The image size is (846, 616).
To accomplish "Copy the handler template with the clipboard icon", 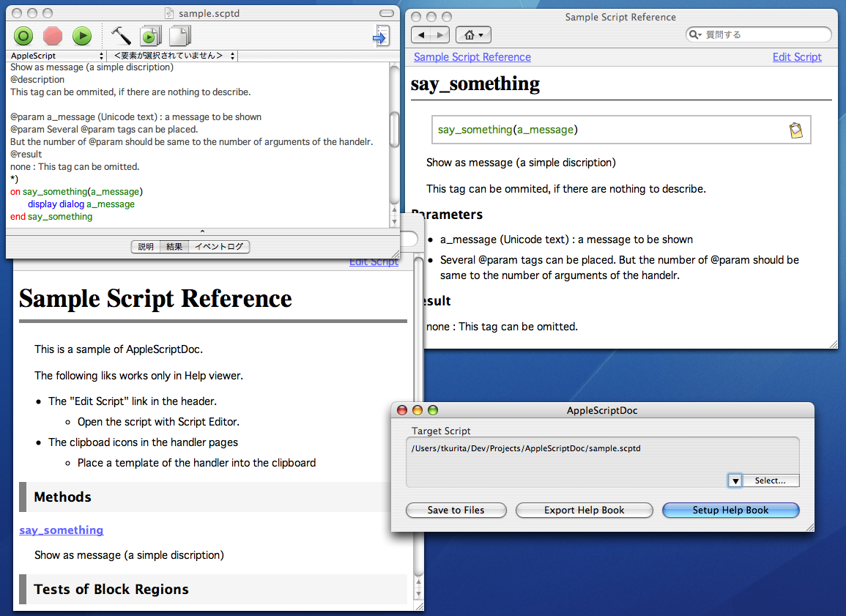I will pos(795,130).
